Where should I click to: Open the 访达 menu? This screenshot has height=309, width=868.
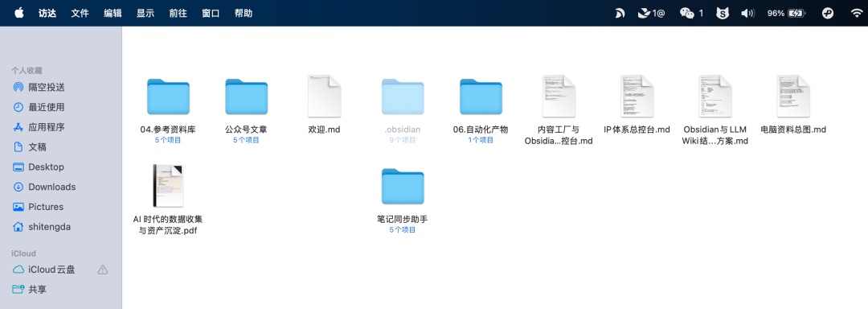point(47,14)
